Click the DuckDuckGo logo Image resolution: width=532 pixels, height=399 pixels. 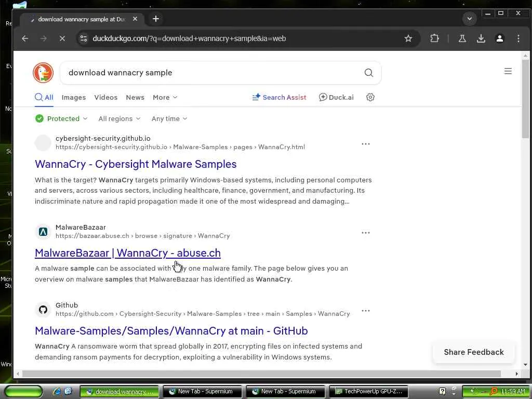tap(43, 73)
